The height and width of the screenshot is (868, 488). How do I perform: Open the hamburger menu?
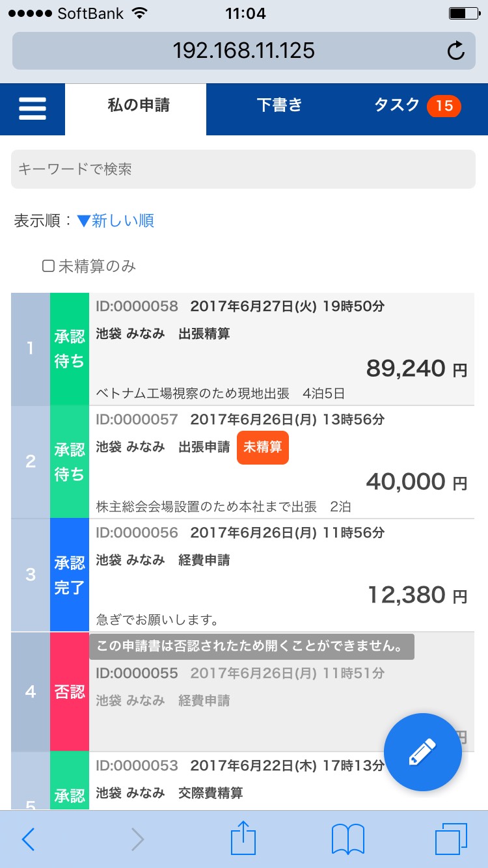pos(32,109)
